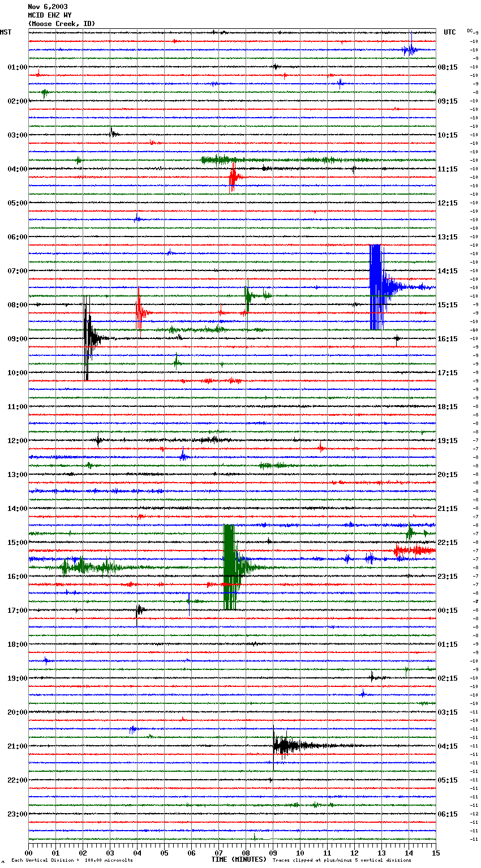Viewport: 481px width, 868px height.
Task: Pick the 16:15 UTC time label
Action: (x=448, y=339)
